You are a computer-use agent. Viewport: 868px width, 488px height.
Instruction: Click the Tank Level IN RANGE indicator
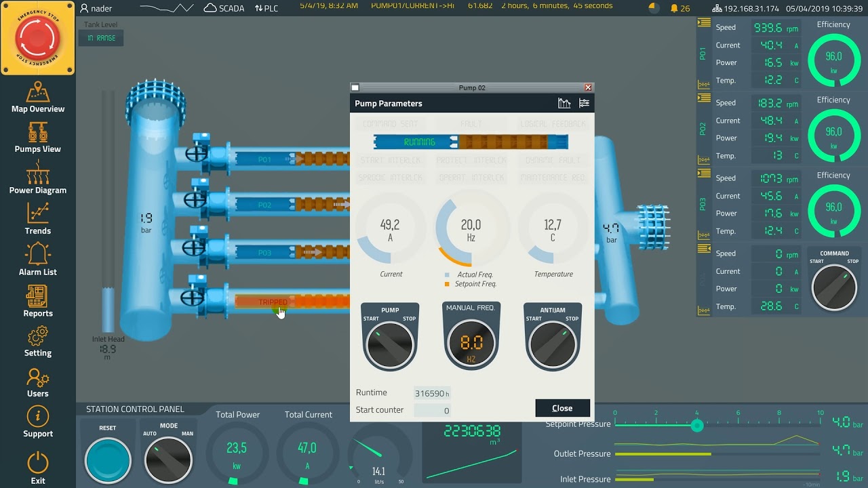[101, 38]
